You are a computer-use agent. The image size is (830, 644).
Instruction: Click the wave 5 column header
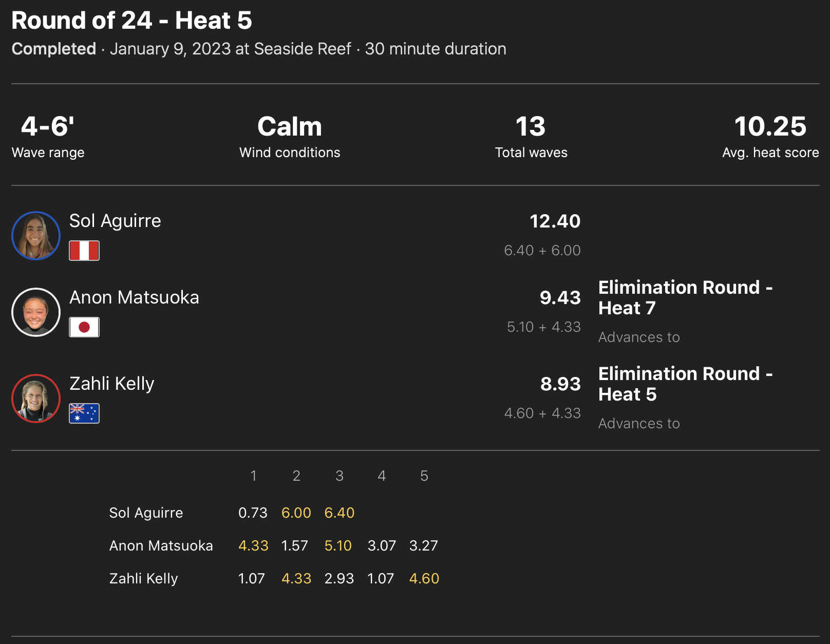(424, 476)
